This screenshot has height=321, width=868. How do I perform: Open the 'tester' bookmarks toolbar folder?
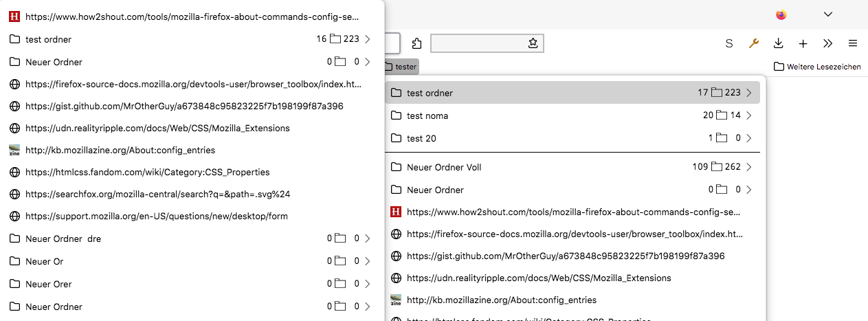coord(400,67)
